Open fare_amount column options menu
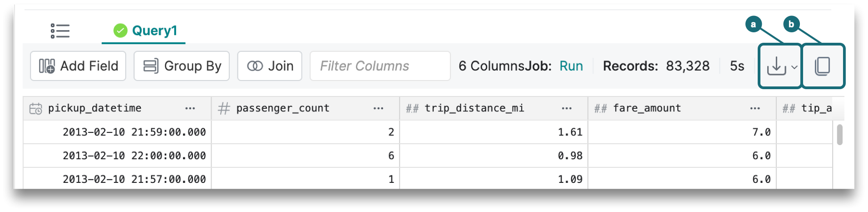The width and height of the screenshot is (868, 212). [755, 108]
